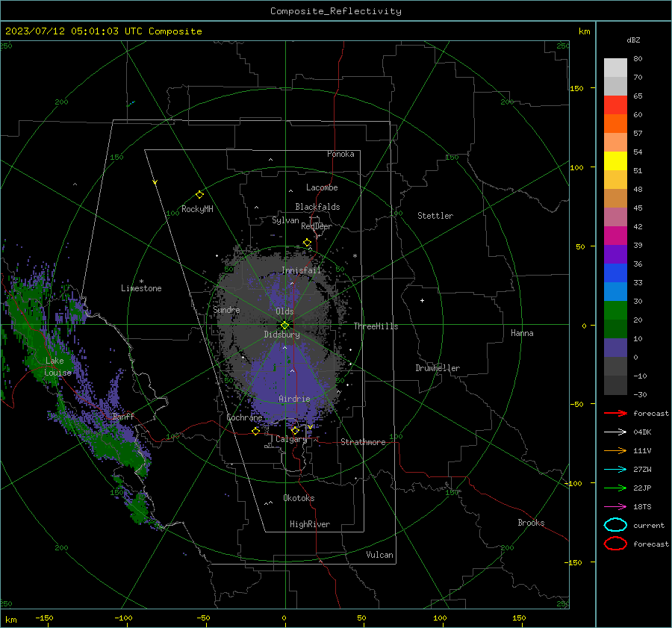672x628 pixels.
Task: Click the Brooks city label
Action: (x=531, y=523)
